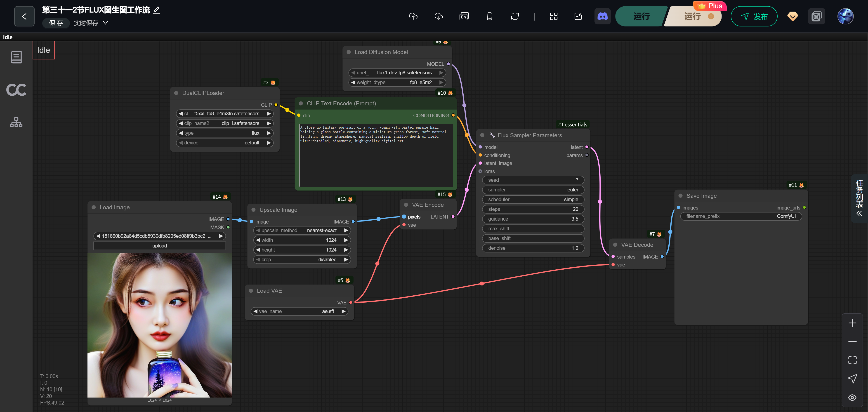Toggle collapse dot on Load VAE node

pyautogui.click(x=251, y=291)
